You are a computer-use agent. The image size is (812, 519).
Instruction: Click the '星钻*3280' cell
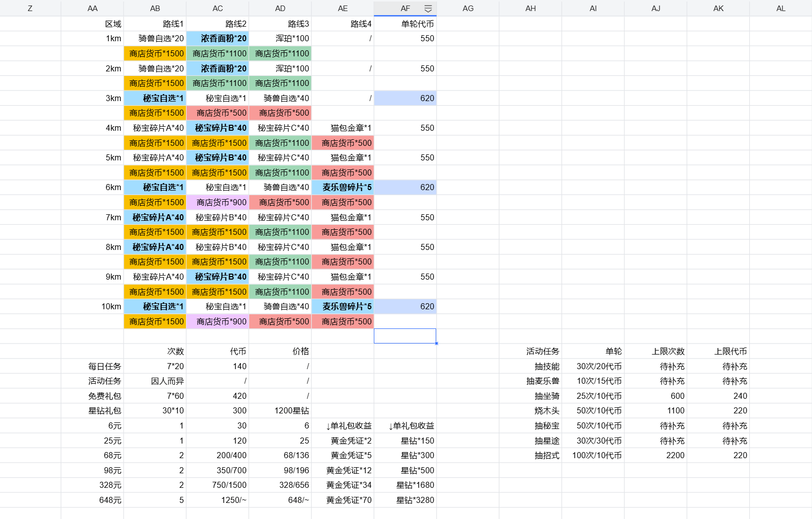pos(405,500)
